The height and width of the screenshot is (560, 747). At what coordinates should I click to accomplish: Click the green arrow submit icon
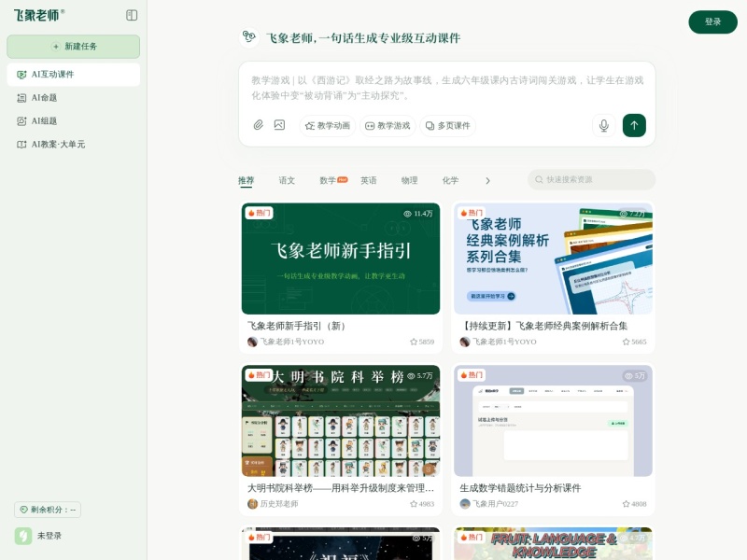click(x=633, y=125)
